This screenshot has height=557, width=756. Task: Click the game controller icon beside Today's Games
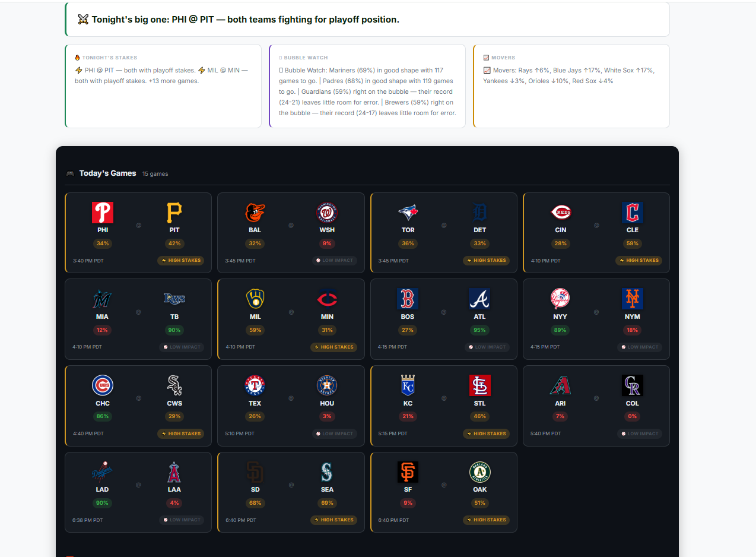[70, 173]
